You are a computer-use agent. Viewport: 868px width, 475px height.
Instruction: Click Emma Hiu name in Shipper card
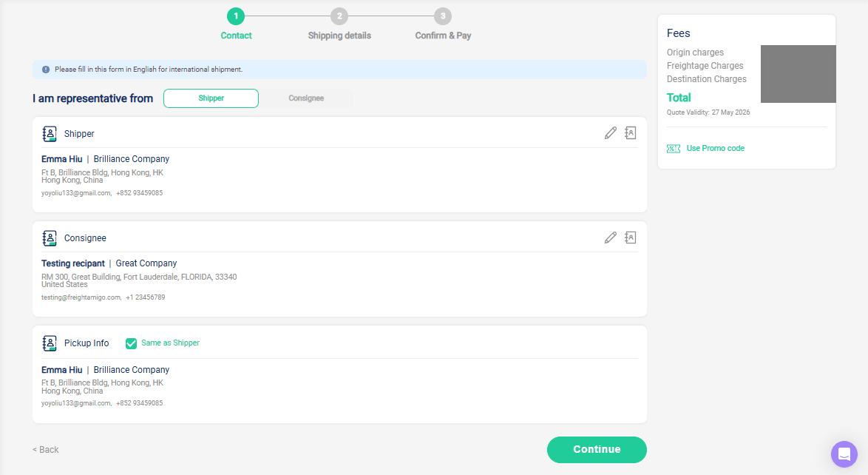point(62,159)
